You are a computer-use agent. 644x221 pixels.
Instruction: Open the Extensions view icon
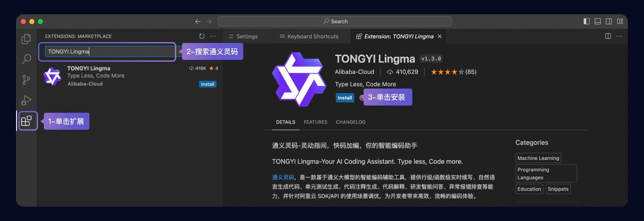click(26, 121)
